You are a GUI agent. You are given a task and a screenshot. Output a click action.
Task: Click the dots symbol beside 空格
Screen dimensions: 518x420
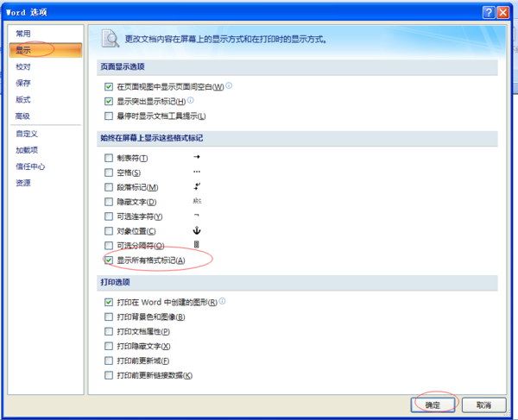(x=197, y=172)
